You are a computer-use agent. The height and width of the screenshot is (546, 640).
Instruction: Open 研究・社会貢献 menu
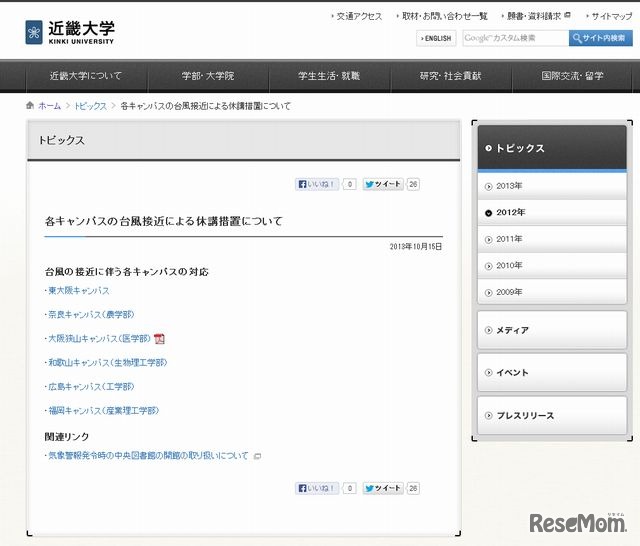point(451,76)
